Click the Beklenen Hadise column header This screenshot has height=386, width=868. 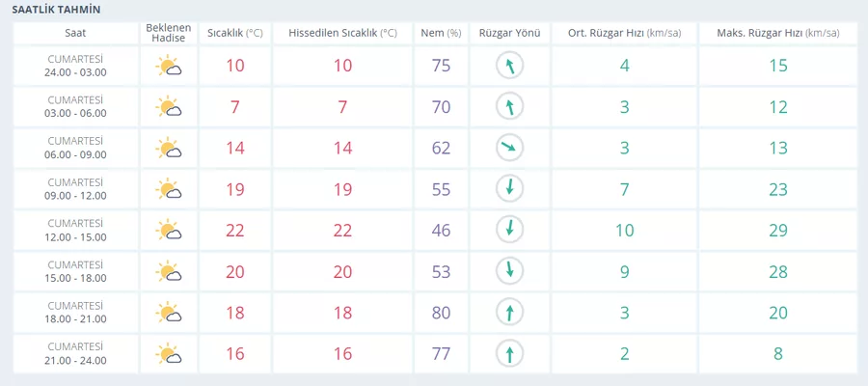170,33
